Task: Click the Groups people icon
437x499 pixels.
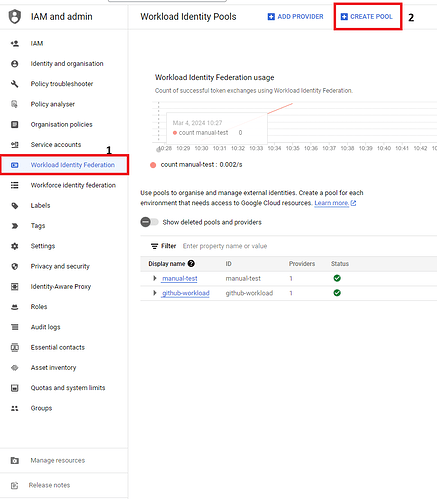Action: [15, 408]
